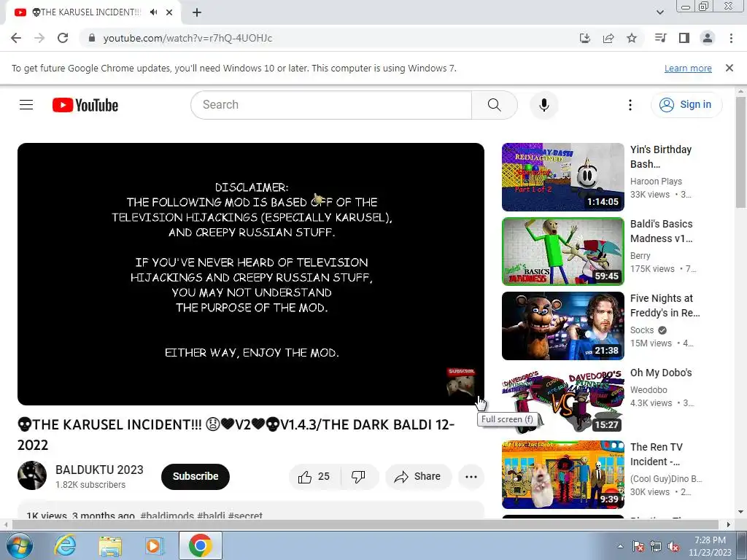Click the Yin's Birthday Bash title
This screenshot has height=560, width=747.
660,157
